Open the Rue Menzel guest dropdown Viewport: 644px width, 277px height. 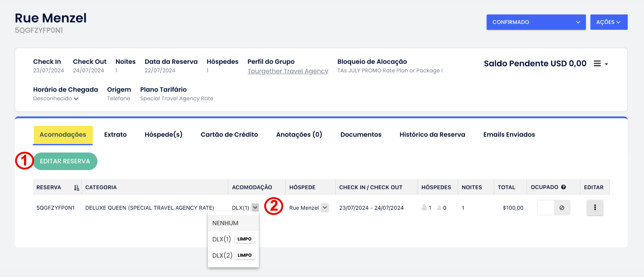(x=325, y=208)
